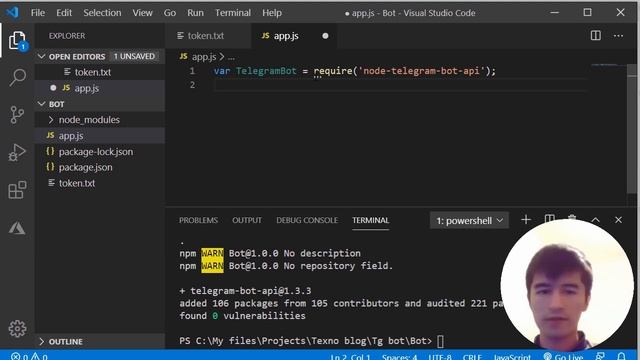Open the File menu
Viewport: 640px width, 360px height.
(x=38, y=13)
